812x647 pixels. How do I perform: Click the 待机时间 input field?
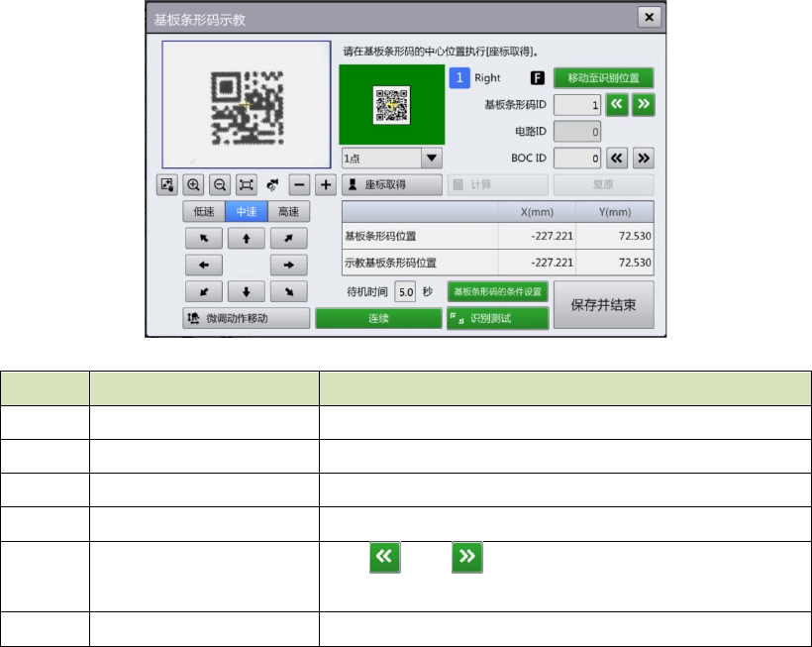click(406, 292)
